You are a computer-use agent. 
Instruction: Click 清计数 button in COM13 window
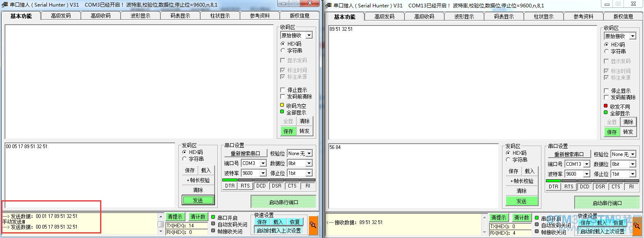click(521, 217)
